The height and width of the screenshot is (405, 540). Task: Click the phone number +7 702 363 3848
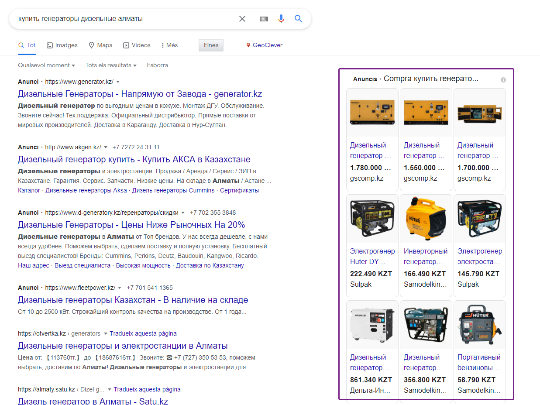click(213, 213)
